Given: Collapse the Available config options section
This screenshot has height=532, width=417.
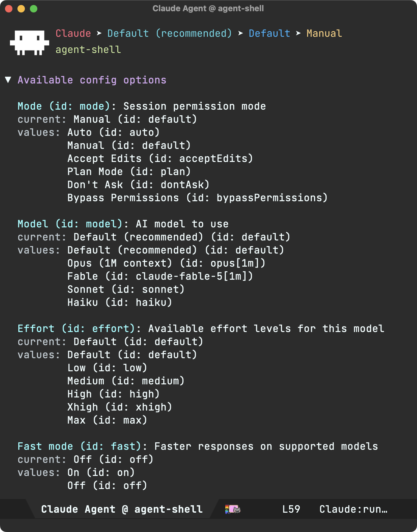Looking at the screenshot, I should tap(8, 80).
